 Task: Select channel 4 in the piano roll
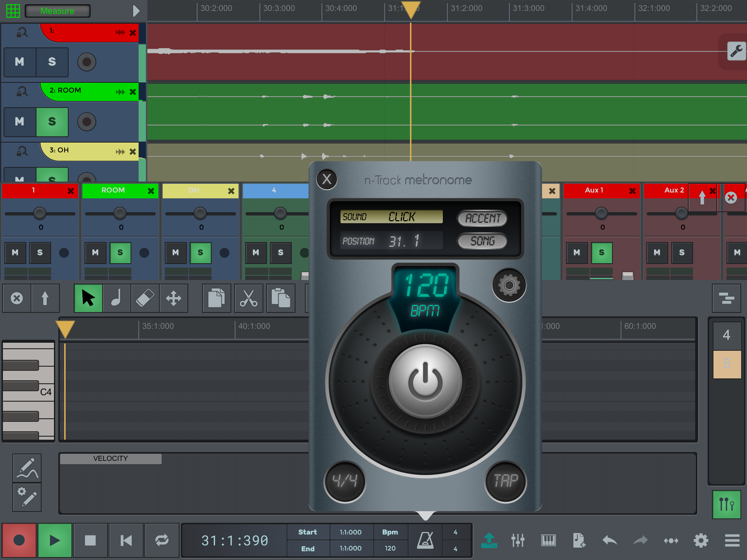point(727,335)
